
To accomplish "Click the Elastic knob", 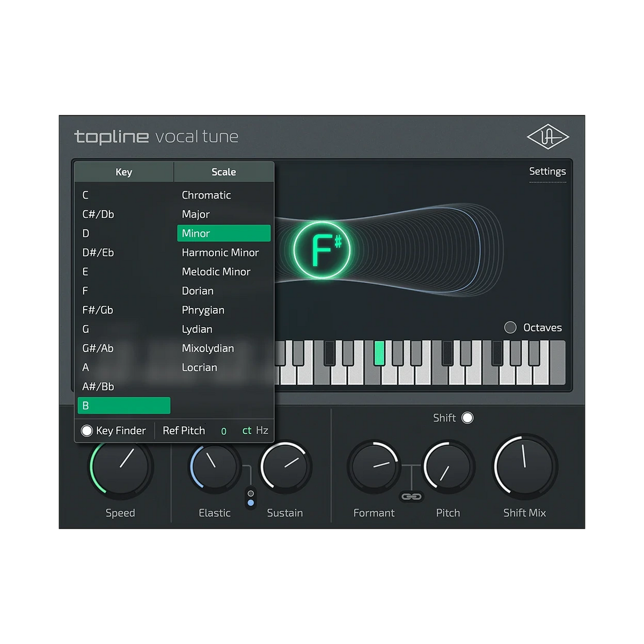I will pos(214,466).
